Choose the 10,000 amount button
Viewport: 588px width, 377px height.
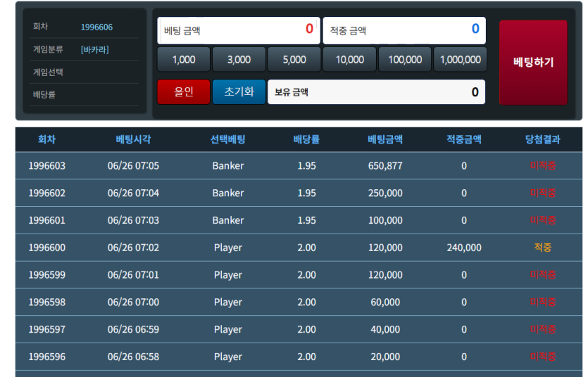(349, 59)
